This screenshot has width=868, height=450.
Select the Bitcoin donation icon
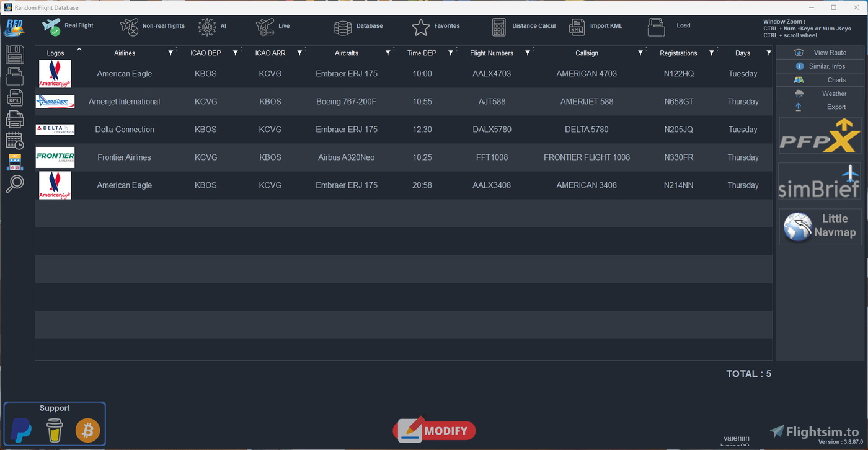click(87, 430)
